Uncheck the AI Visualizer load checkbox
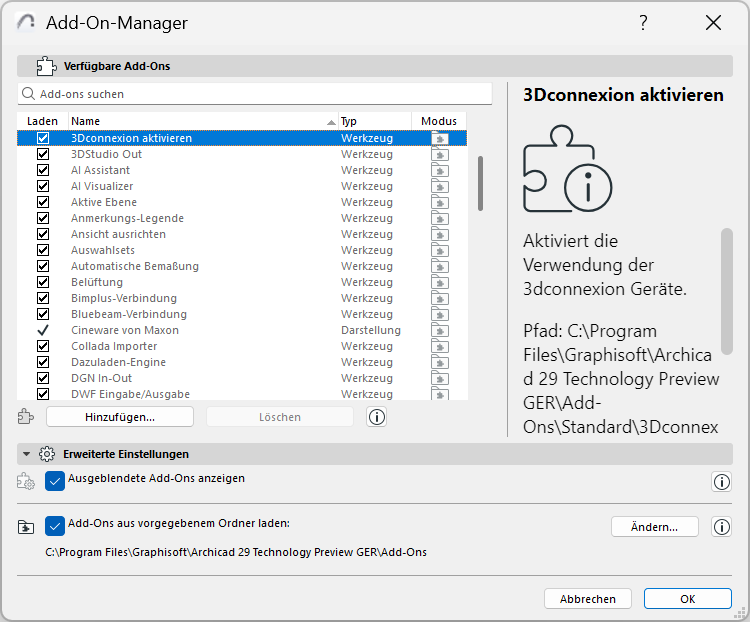This screenshot has width=750, height=622. pos(43,186)
